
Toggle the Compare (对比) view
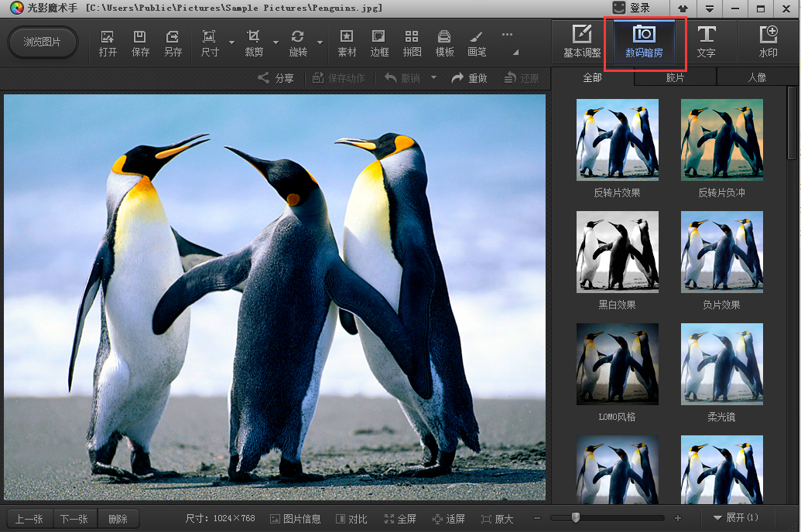point(351,519)
